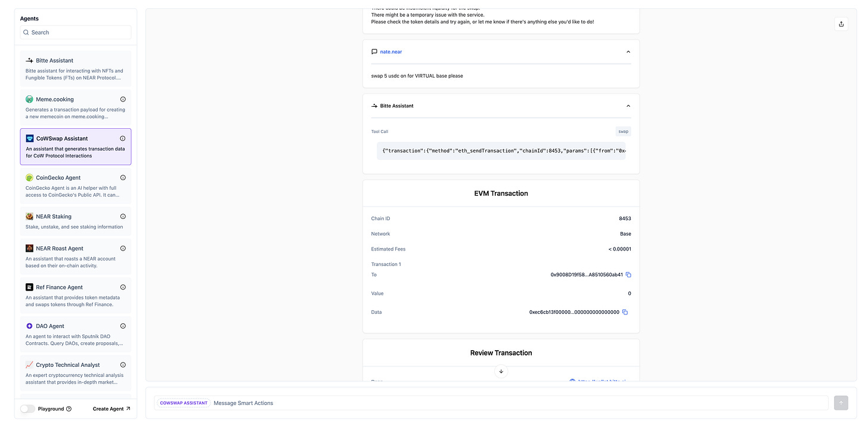Click the Value amount 0
Image resolution: width=868 pixels, height=439 pixels.
tap(629, 293)
